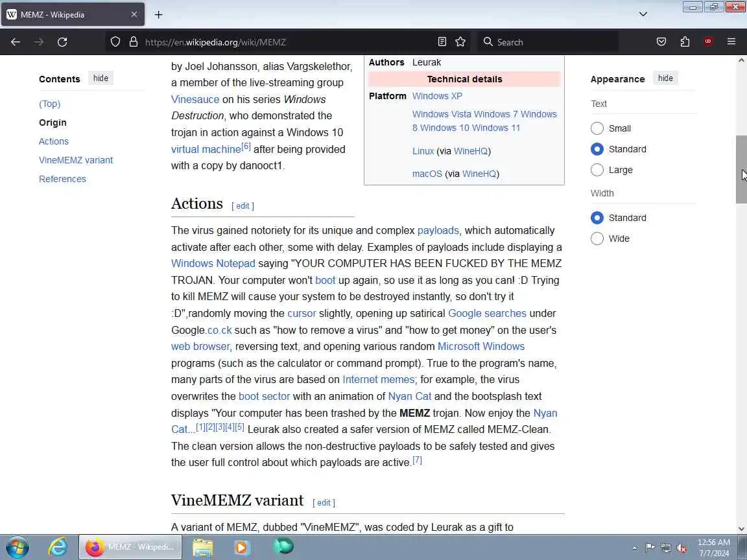Hide the Contents sidebar
The image size is (747, 560).
pyautogui.click(x=101, y=78)
